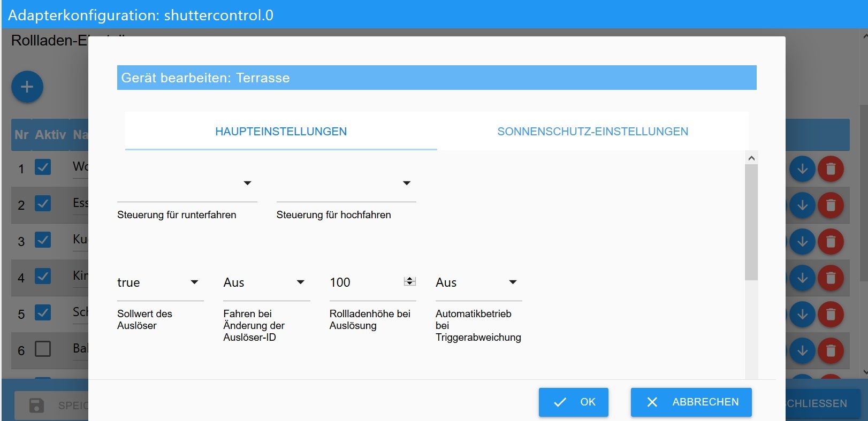Viewport: 868px width, 421px height.
Task: Click the Gerät bearbeiten: Terrasse title bar
Action: coord(437,78)
